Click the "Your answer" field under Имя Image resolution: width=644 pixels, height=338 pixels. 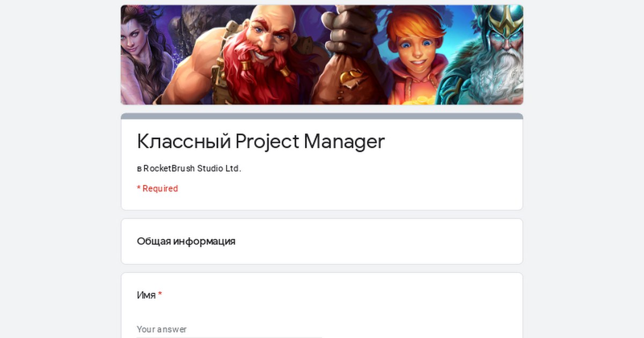click(229, 329)
